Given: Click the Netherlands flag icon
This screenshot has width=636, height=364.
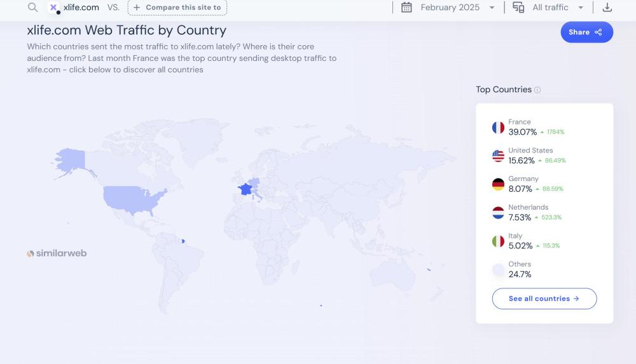Looking at the screenshot, I should (x=498, y=213).
